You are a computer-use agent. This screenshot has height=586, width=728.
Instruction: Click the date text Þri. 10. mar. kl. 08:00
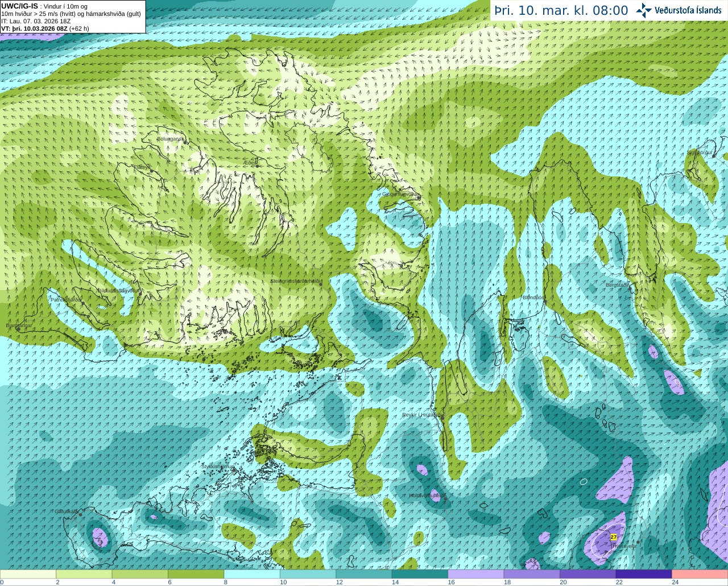coord(561,10)
